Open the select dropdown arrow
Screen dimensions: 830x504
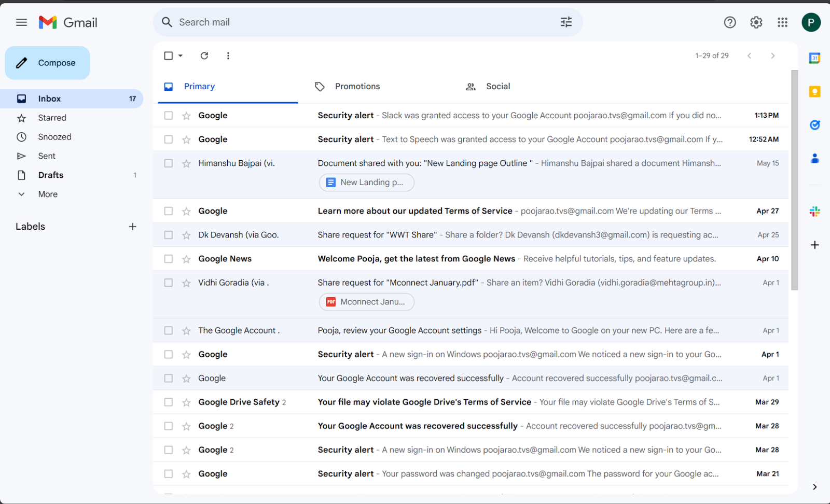tap(181, 55)
